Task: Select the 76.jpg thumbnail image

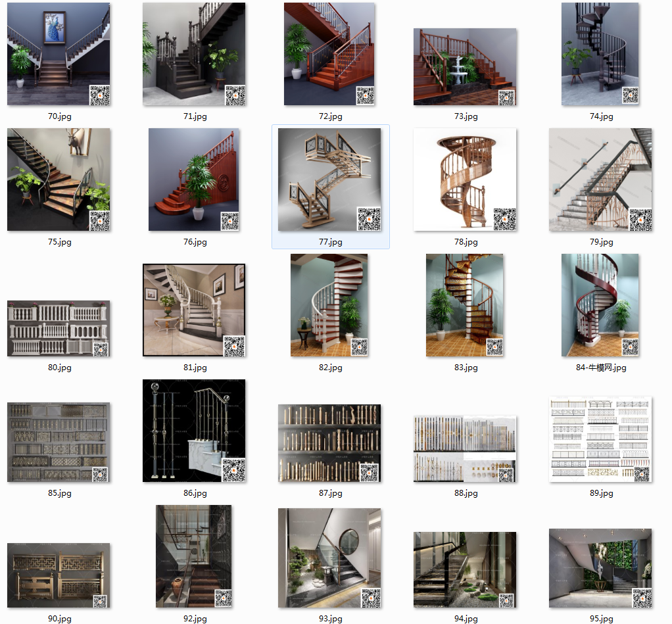Action: point(194,180)
